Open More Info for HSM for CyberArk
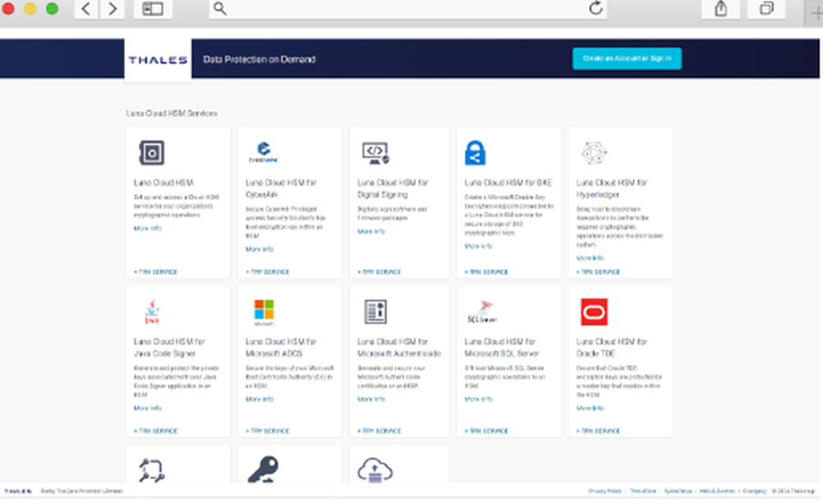Viewport: 823px width, 504px height. point(260,249)
